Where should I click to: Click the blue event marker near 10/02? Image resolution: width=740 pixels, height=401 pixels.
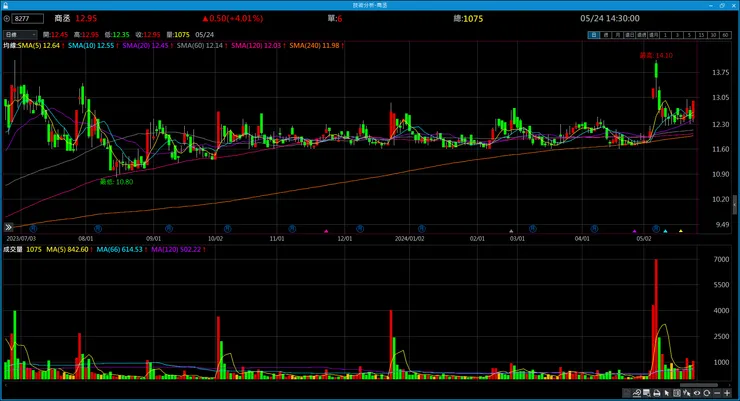(227, 229)
